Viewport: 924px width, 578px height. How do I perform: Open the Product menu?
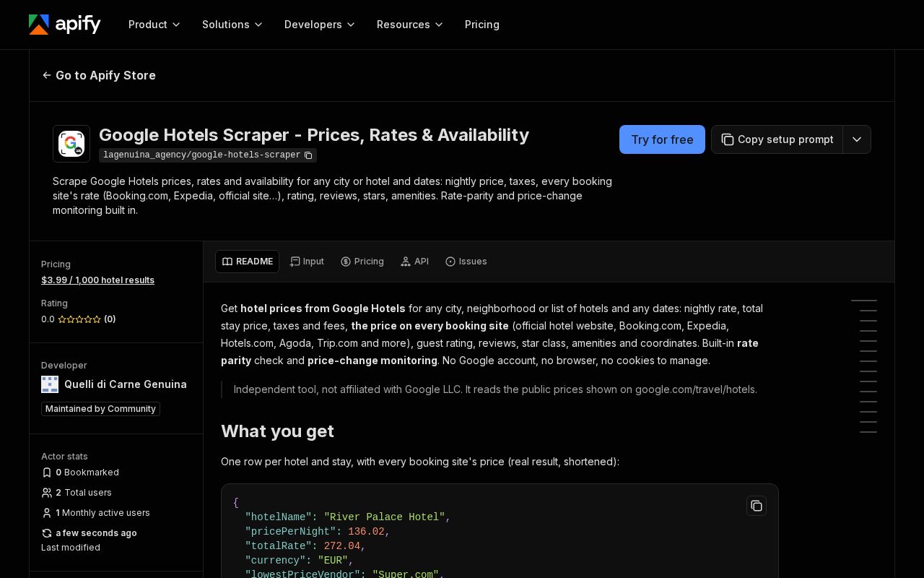click(x=154, y=25)
